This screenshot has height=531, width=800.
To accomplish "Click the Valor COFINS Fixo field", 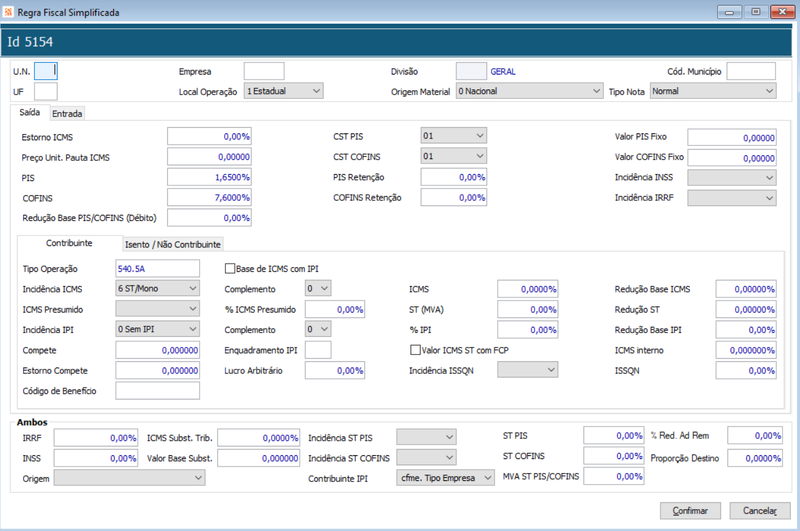I will click(x=732, y=158).
